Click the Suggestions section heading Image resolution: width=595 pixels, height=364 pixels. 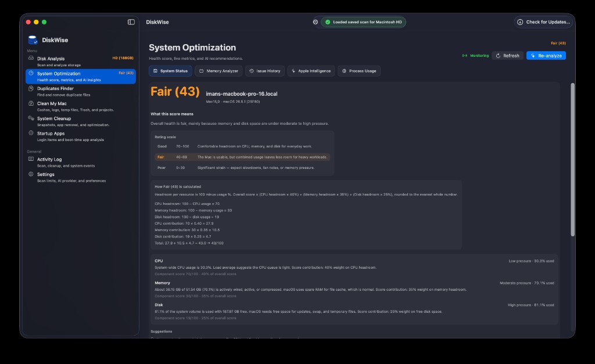162,331
